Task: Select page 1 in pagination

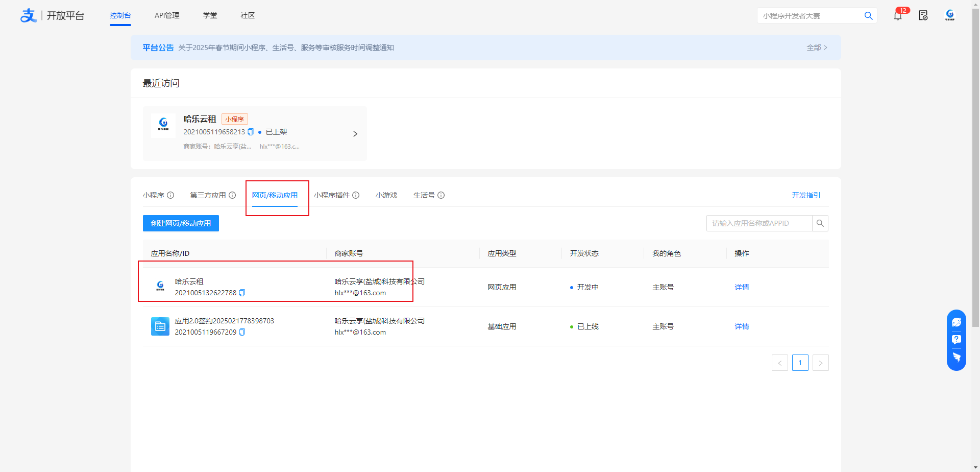Action: pos(800,363)
